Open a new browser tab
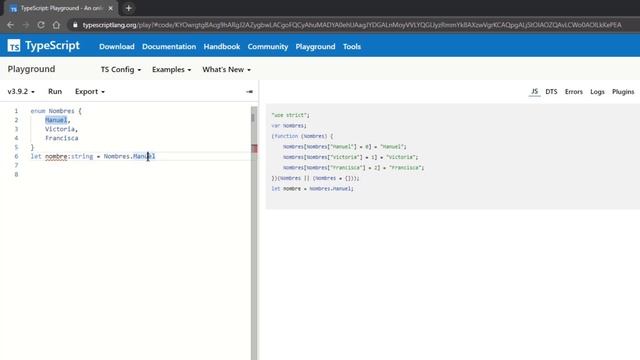The width and height of the screenshot is (640, 360). point(129,8)
